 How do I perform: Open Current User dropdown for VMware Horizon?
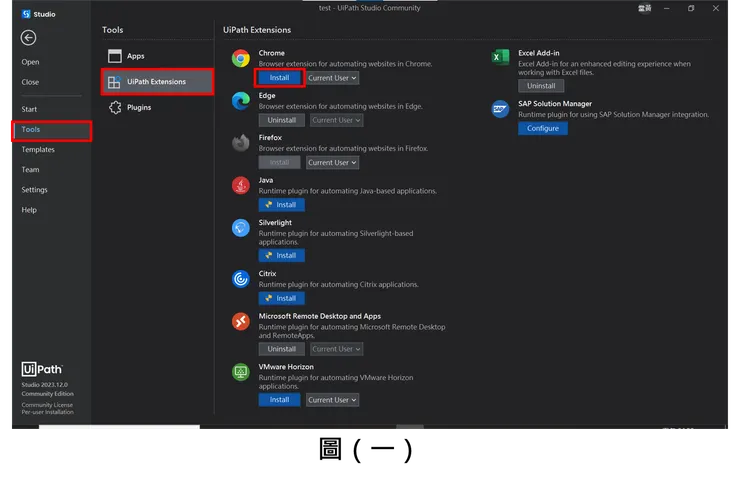pyautogui.click(x=332, y=400)
